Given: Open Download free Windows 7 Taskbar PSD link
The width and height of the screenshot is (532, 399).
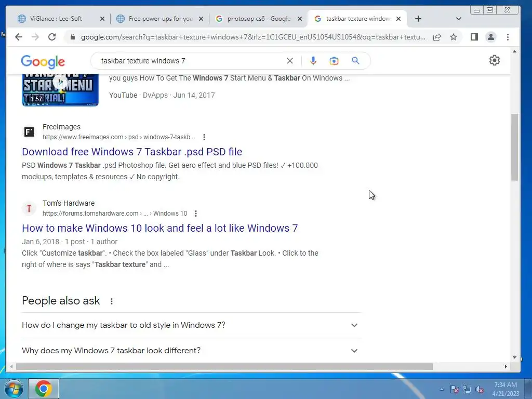Looking at the screenshot, I should point(132,152).
